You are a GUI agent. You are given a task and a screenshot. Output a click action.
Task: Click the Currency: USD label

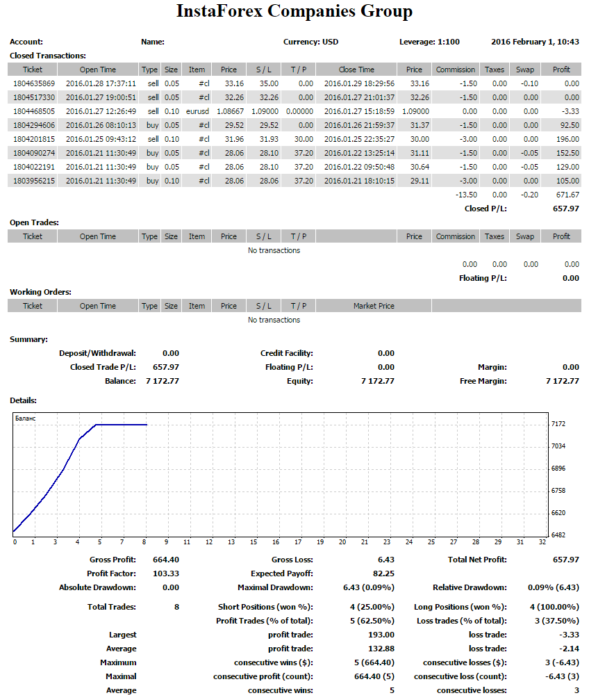click(310, 42)
